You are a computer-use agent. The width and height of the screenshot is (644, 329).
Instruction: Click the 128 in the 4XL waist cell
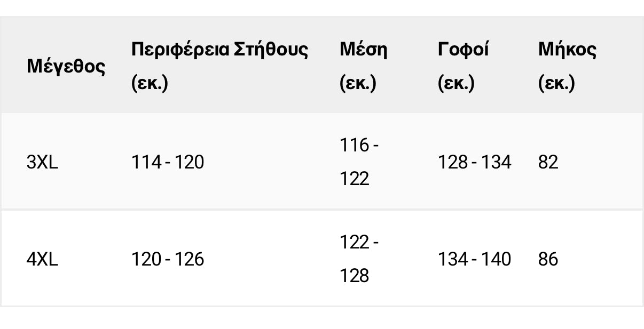point(355,276)
